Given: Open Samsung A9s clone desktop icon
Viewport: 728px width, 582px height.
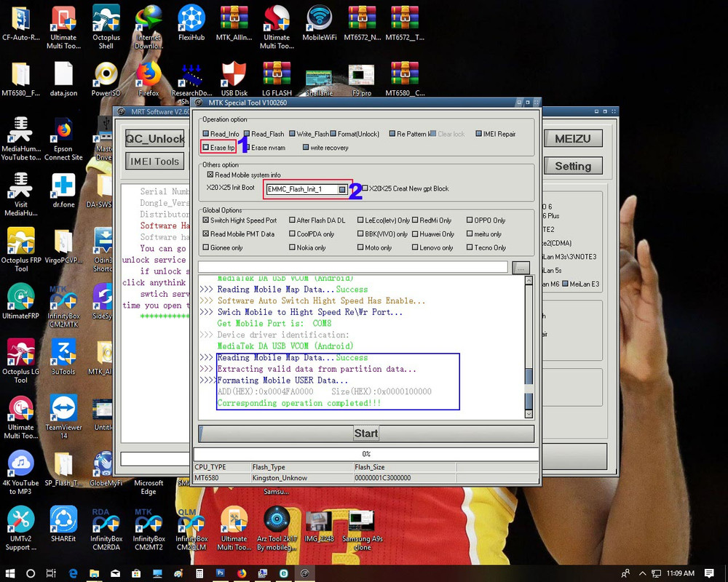Looking at the screenshot, I should coord(362,529).
